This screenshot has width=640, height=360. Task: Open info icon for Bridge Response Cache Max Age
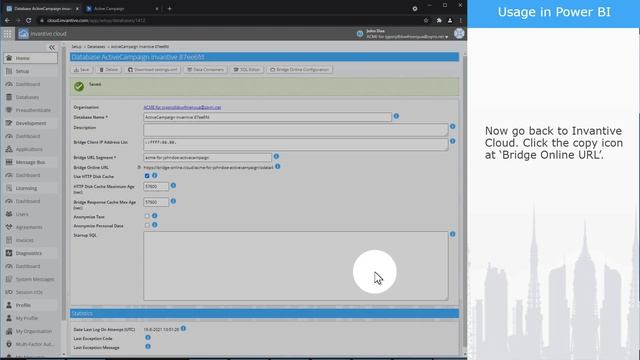(x=173, y=201)
